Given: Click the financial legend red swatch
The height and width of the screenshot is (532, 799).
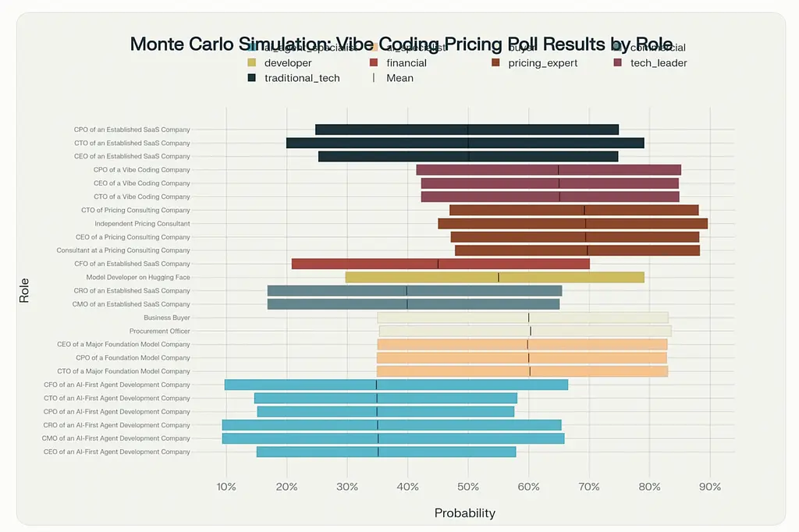Looking at the screenshot, I should [x=374, y=63].
